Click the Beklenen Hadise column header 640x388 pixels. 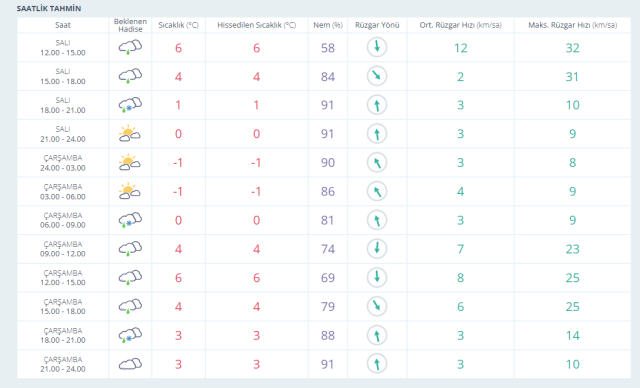pyautogui.click(x=130, y=25)
